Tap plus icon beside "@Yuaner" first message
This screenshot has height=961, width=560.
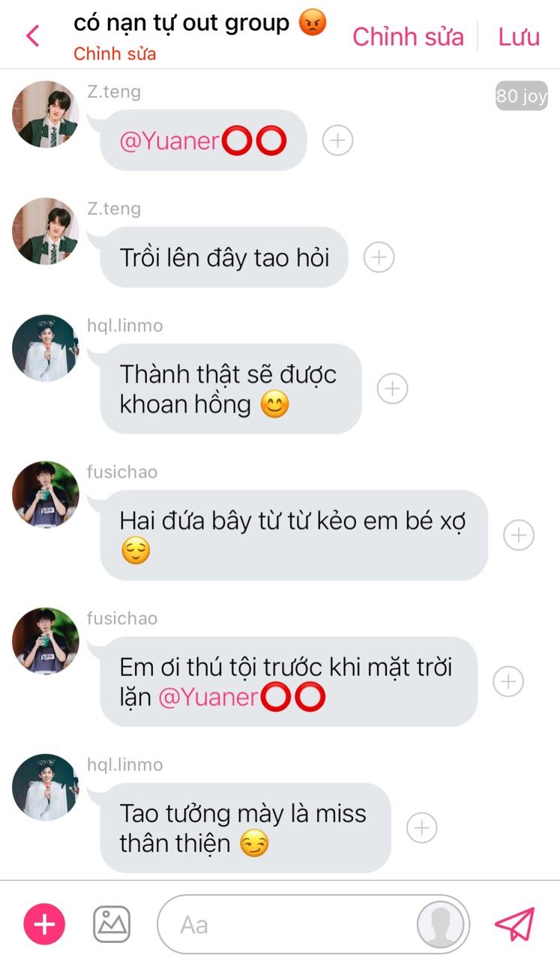tap(337, 140)
